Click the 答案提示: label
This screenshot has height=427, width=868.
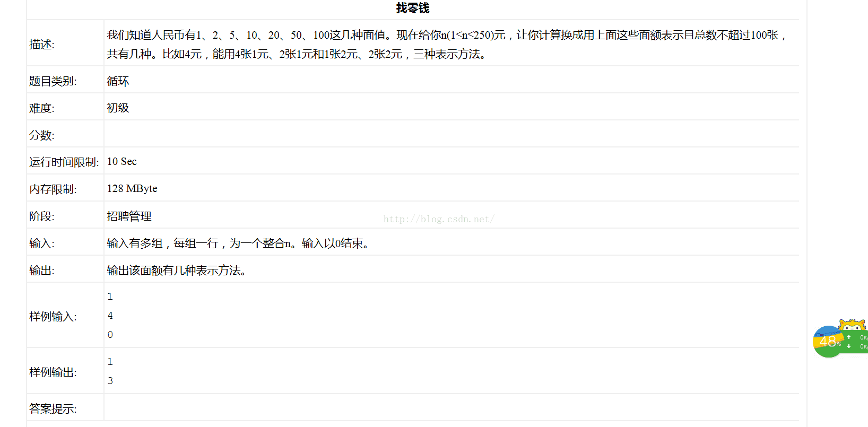coord(53,409)
